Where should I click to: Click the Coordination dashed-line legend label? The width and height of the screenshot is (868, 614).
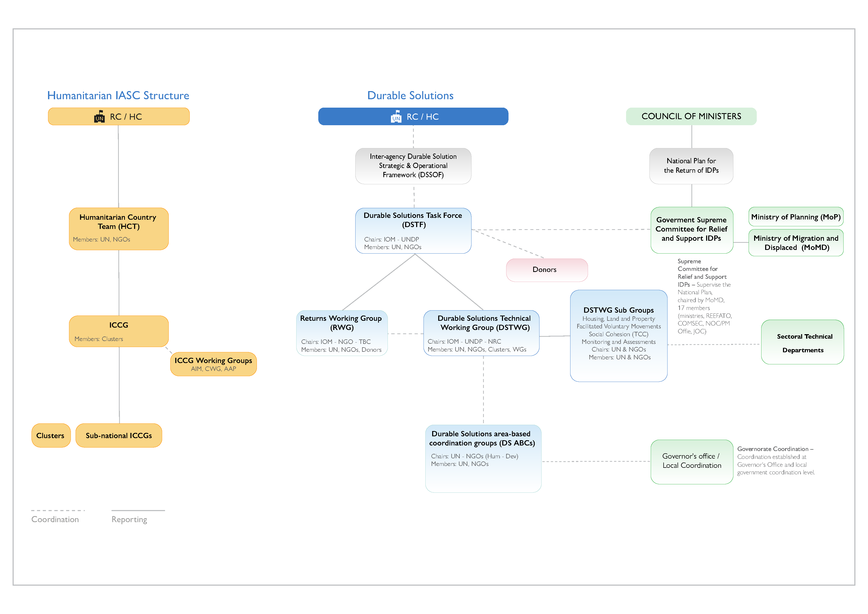pos(55,519)
